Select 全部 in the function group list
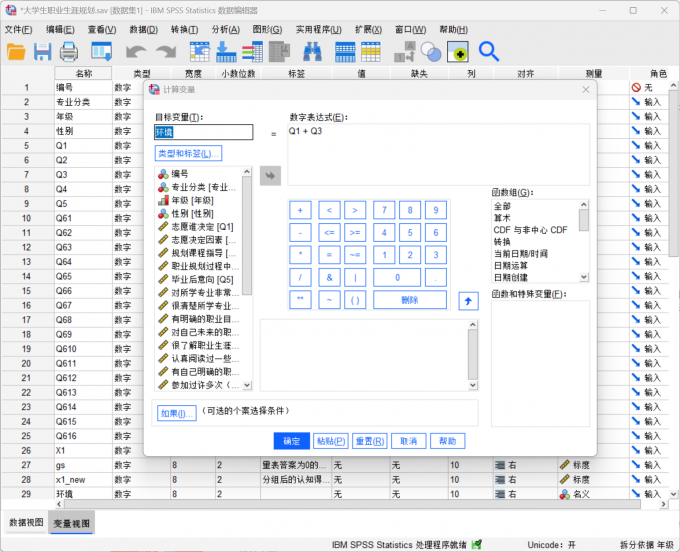The width and height of the screenshot is (680, 552). 502,206
